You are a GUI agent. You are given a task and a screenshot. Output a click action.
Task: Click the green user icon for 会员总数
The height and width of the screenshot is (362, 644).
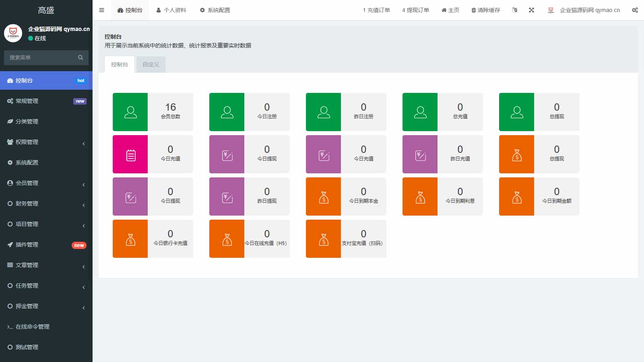pyautogui.click(x=130, y=112)
